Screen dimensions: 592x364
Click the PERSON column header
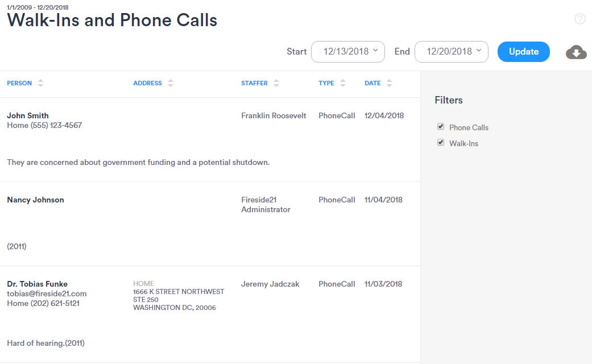point(20,83)
